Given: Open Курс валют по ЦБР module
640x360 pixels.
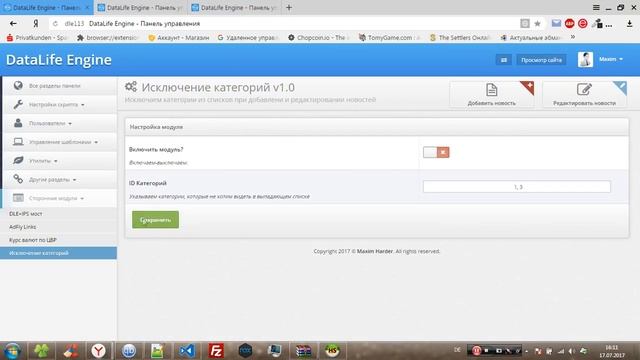Looking at the screenshot, I should coord(33,240).
